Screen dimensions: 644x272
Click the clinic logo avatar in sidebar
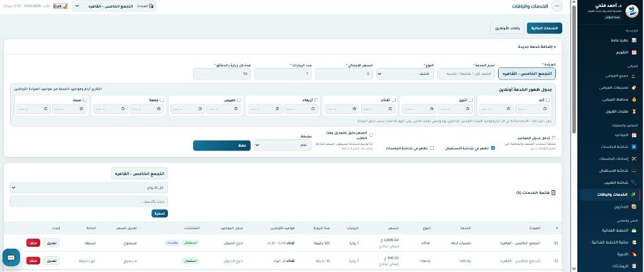tap(631, 11)
